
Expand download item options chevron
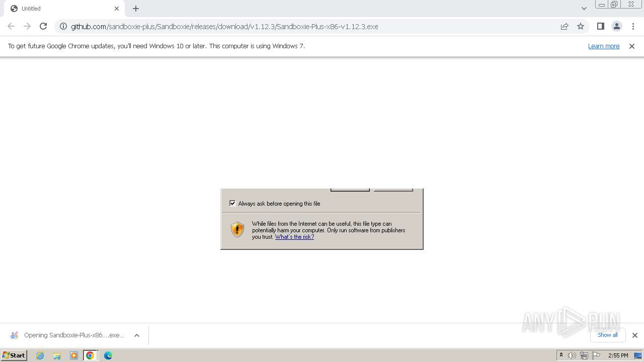(136, 335)
